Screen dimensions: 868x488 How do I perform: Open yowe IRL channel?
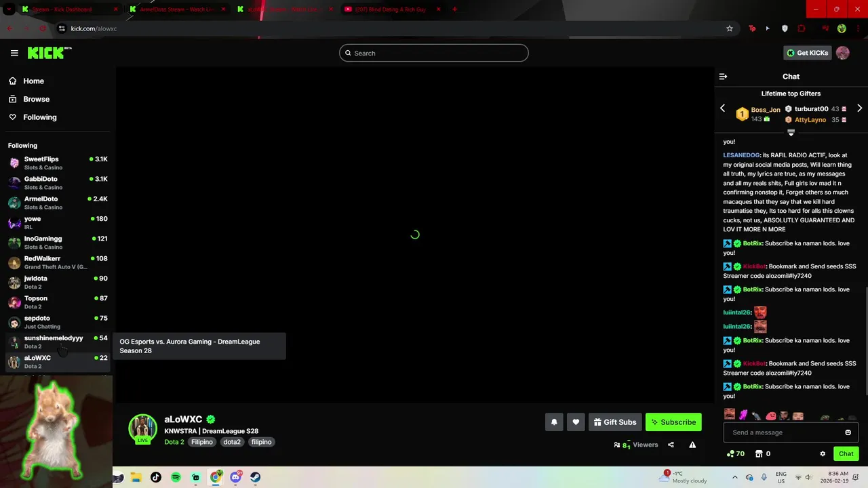tap(57, 222)
